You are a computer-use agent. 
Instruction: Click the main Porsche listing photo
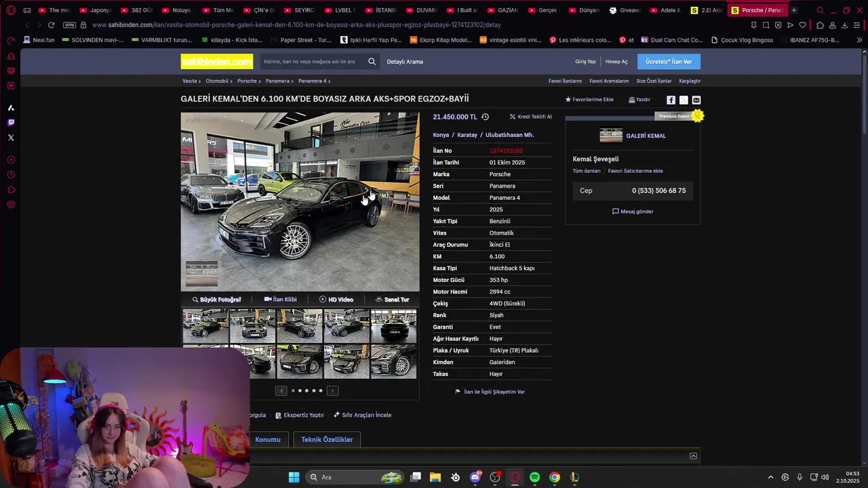[x=300, y=202]
